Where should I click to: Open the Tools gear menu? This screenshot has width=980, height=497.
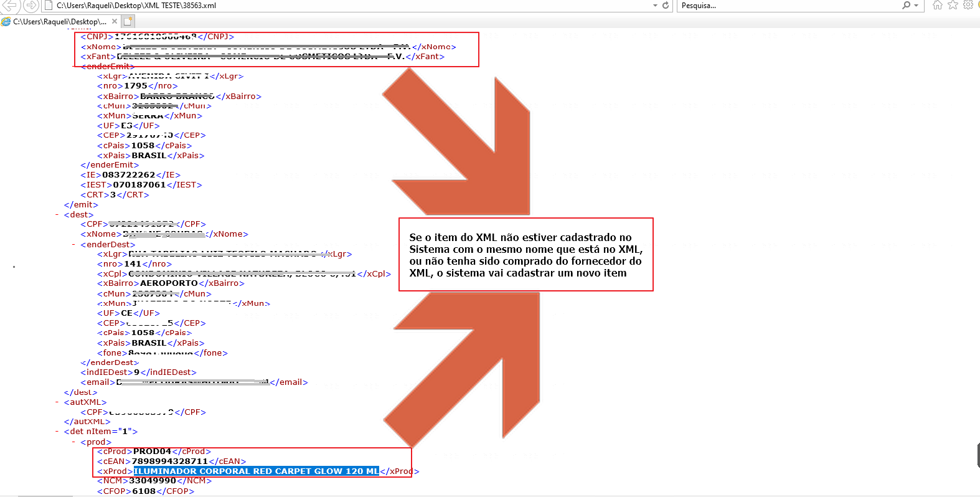pyautogui.click(x=968, y=5)
